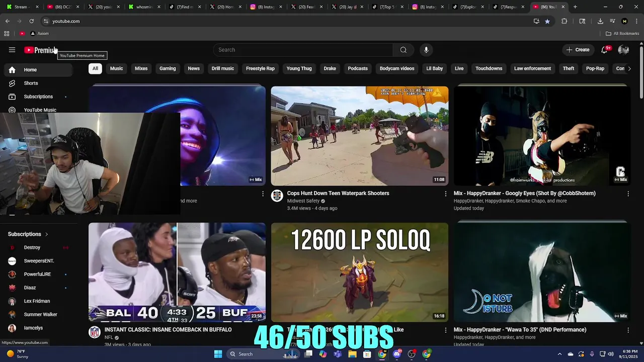Open File Explorer from the taskbar
644x362 pixels.
(352, 354)
